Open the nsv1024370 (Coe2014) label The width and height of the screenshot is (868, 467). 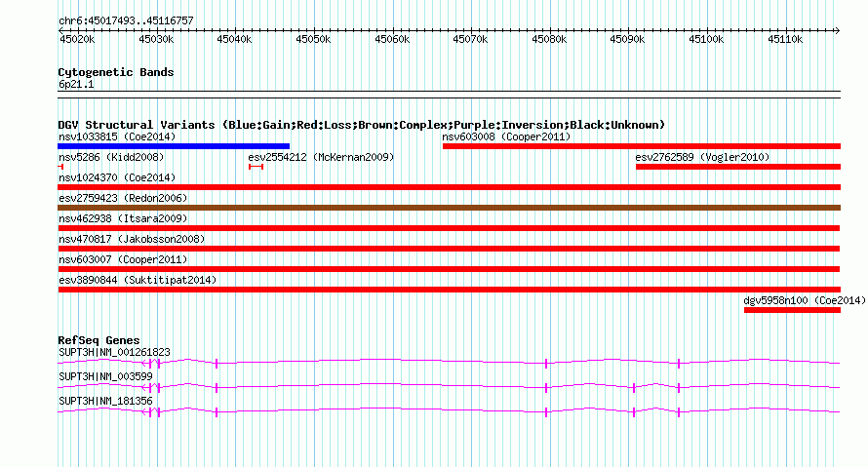pos(117,177)
